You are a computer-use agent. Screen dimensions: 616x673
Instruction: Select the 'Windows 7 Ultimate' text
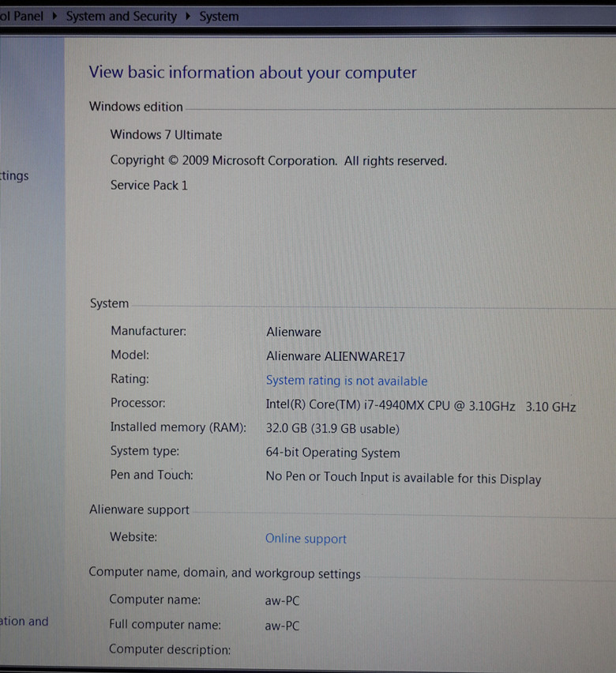[x=166, y=135]
